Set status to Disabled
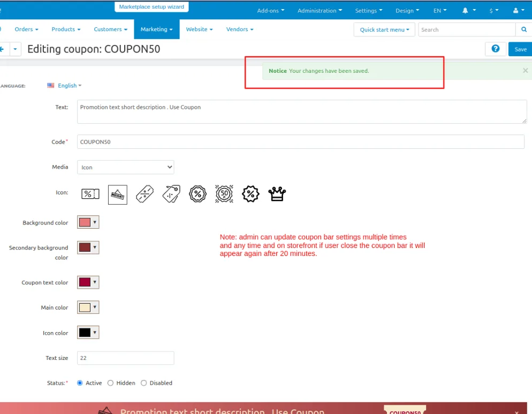Image resolution: width=532 pixels, height=414 pixels. 143,383
